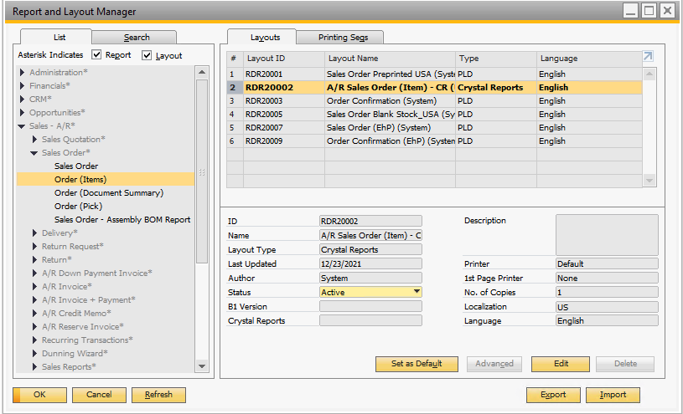
Task: Click the Refresh button
Action: [159, 395]
